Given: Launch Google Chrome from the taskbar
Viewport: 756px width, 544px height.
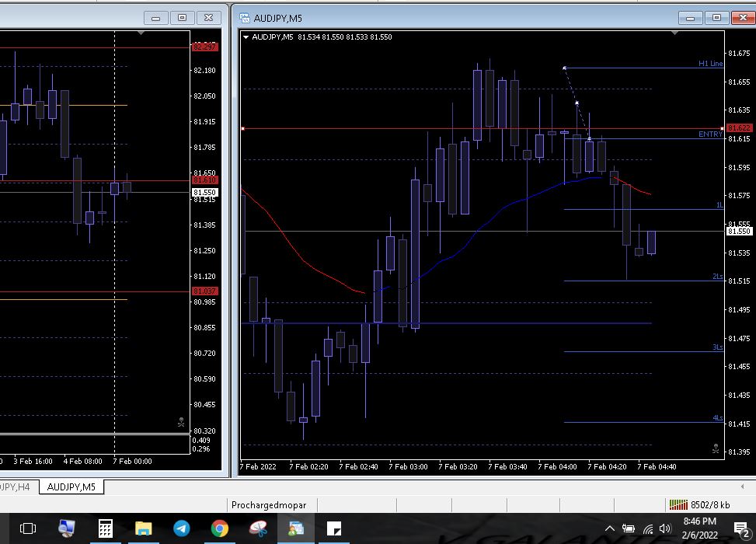Looking at the screenshot, I should click(x=220, y=528).
